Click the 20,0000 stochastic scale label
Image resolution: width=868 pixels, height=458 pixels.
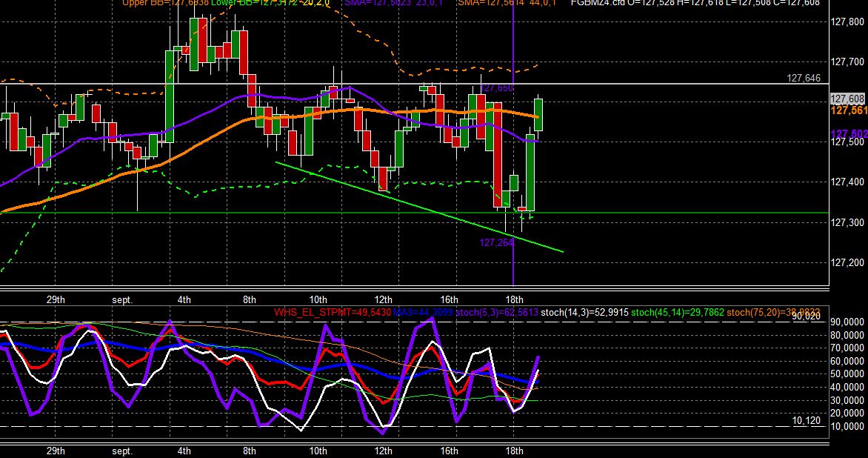[x=848, y=413]
